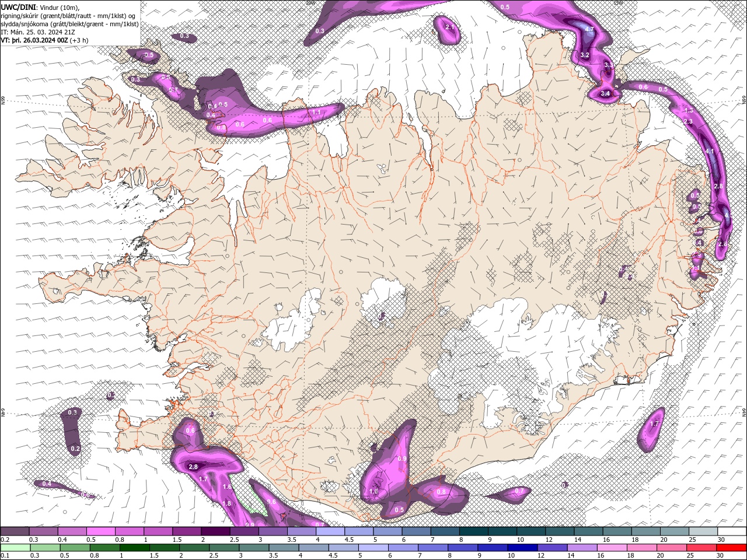This screenshot has height=560, width=747.
Task: Click the rigning/skúrir legend description line
Action: (68, 15)
